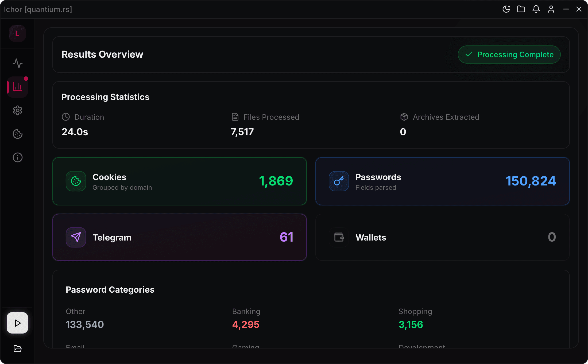Open the cookie page in sidebar
The height and width of the screenshot is (364, 588).
(18, 134)
